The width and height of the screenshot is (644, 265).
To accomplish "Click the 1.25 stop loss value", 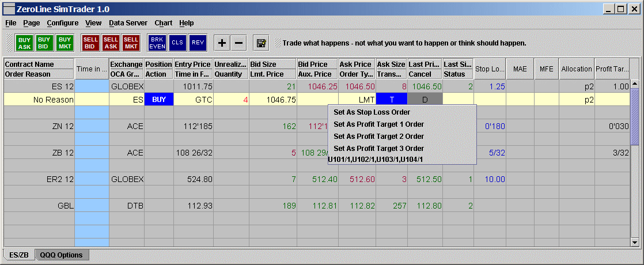I will click(x=490, y=86).
